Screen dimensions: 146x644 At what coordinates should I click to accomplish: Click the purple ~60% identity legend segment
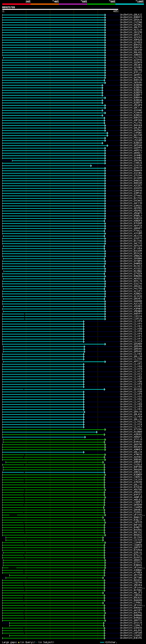(73, 4)
